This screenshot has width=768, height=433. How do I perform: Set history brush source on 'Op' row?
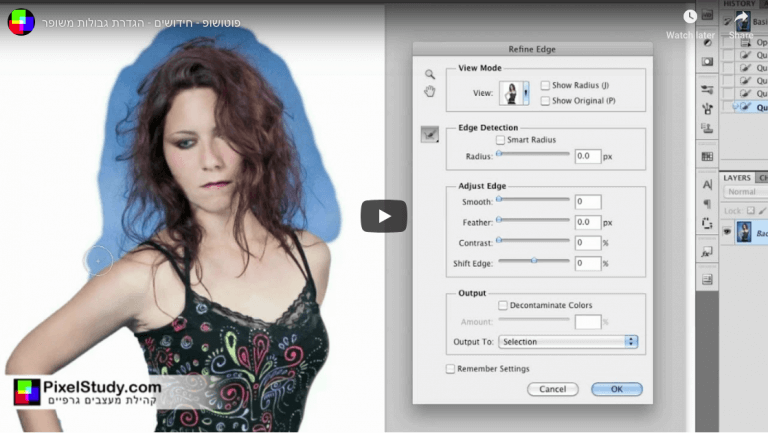(728, 43)
